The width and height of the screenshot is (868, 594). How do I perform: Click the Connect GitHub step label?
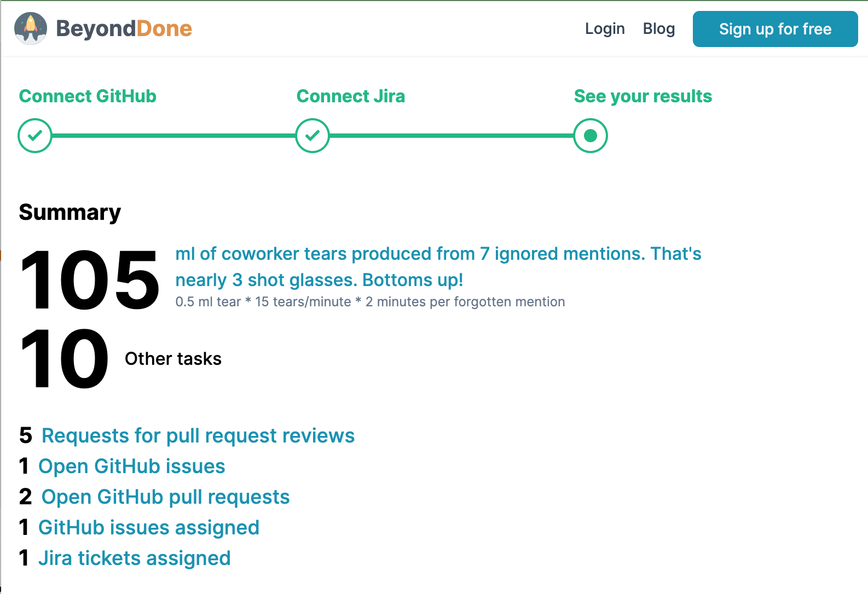88,96
